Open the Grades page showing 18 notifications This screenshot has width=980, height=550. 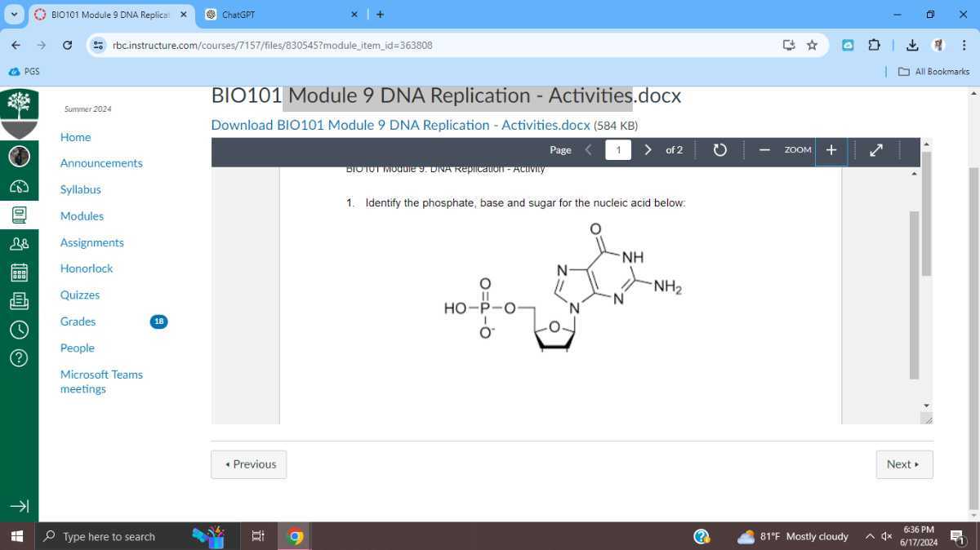pos(78,321)
